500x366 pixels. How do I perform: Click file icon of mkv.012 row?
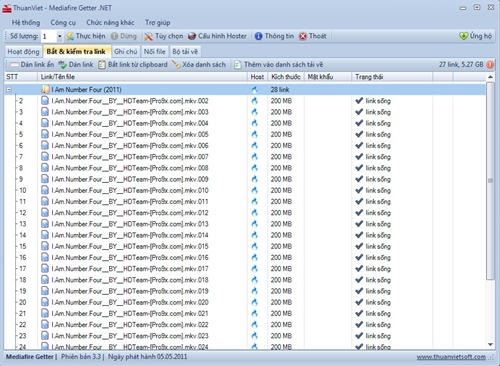point(45,213)
